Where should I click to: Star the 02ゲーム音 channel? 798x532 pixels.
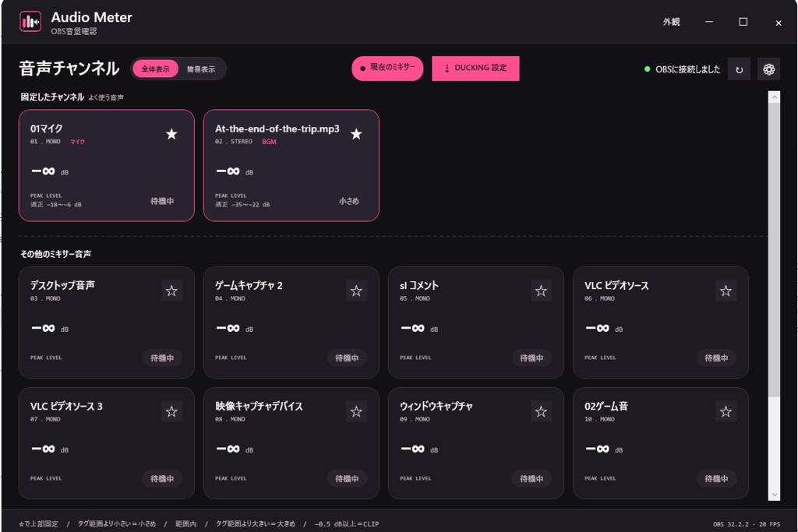point(726,411)
